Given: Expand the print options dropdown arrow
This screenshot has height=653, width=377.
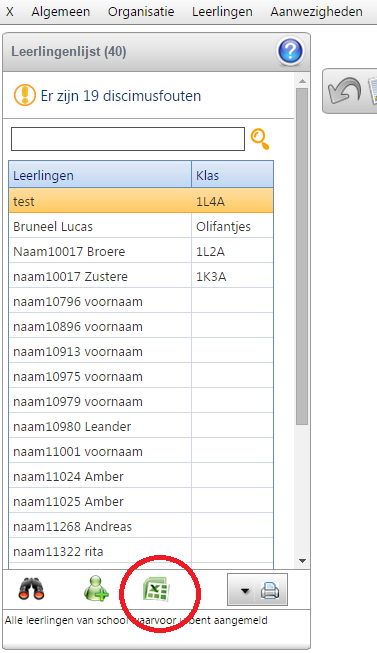Looking at the screenshot, I should (245, 591).
